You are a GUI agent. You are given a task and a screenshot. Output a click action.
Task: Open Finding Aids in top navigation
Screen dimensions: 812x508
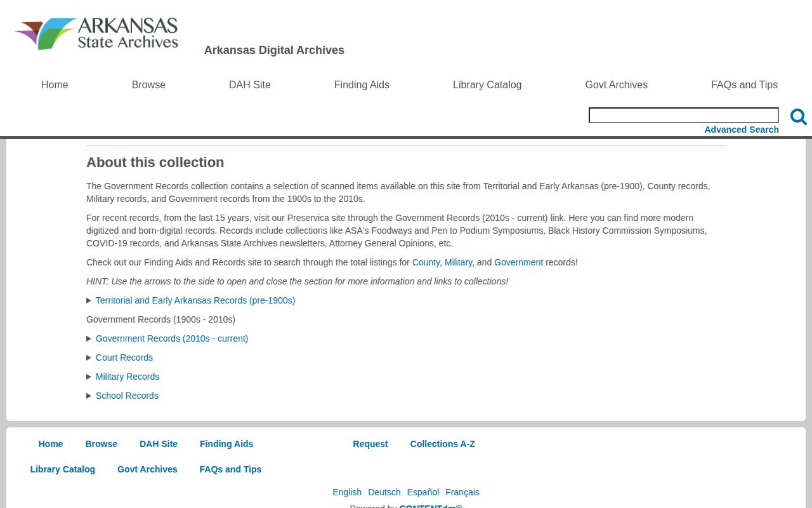pyautogui.click(x=362, y=84)
